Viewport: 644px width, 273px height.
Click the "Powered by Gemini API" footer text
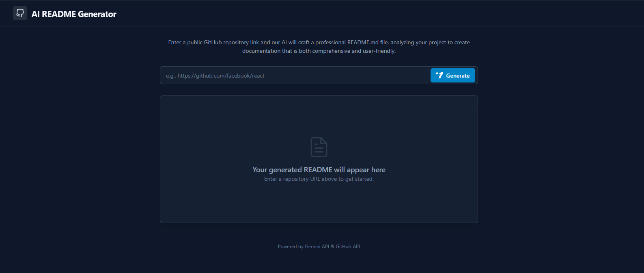[x=303, y=247]
